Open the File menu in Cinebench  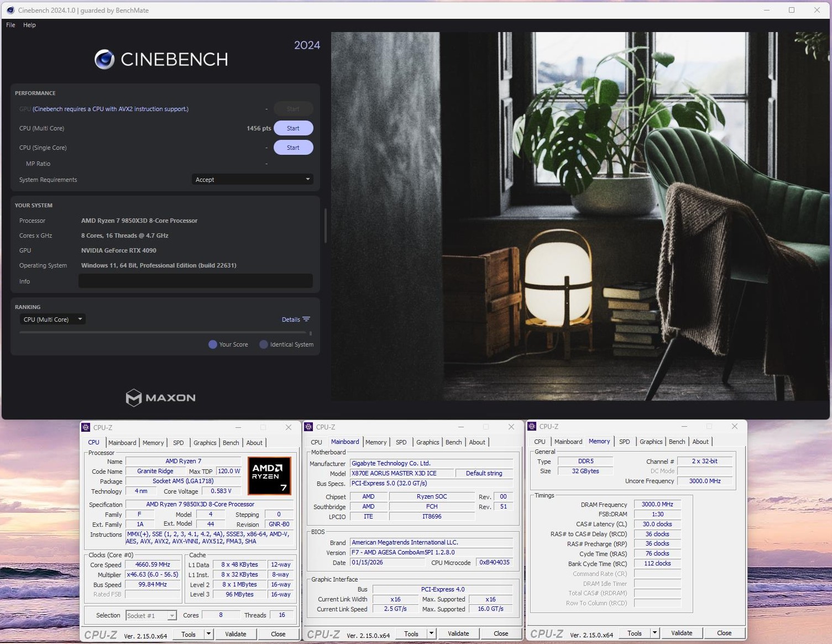11,25
